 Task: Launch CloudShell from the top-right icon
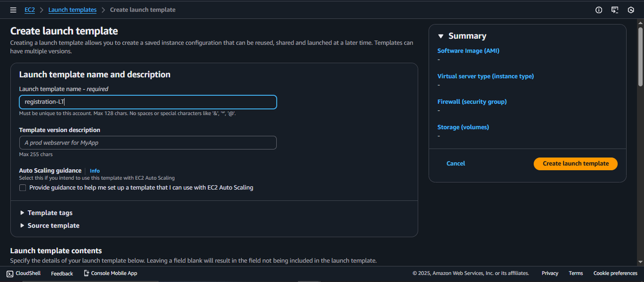(615, 10)
